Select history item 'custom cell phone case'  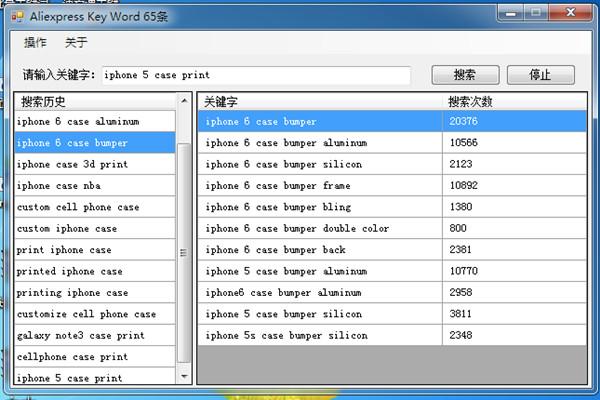95,207
